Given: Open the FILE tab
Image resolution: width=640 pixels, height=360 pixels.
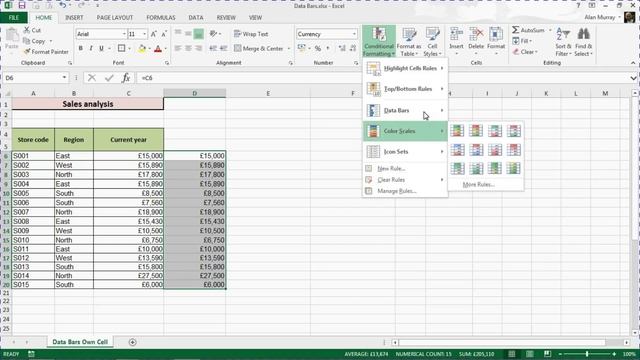Looking at the screenshot, I should (x=14, y=18).
